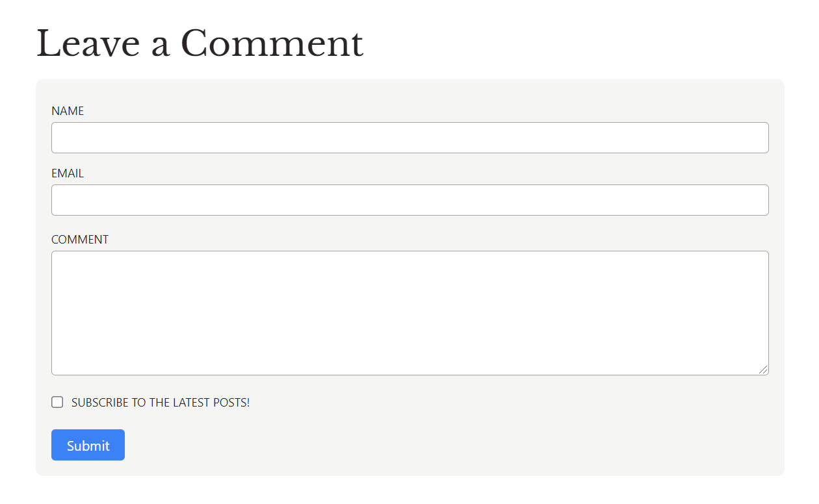Click the "Leave a Comment" heading
This screenshot has width=819, height=504.
(200, 44)
